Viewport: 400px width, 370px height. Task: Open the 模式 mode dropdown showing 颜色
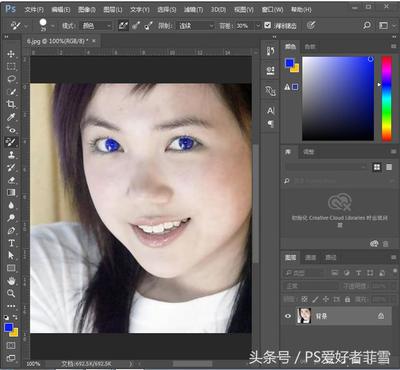pyautogui.click(x=97, y=26)
